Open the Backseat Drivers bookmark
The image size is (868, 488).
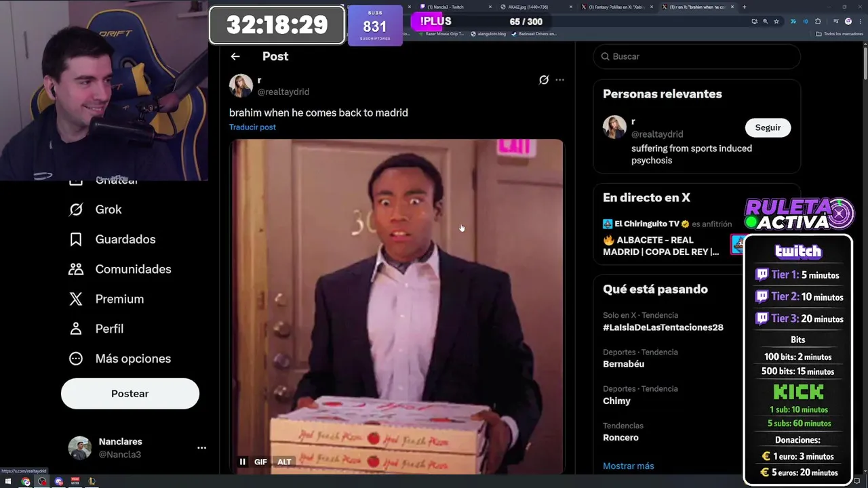pyautogui.click(x=534, y=33)
